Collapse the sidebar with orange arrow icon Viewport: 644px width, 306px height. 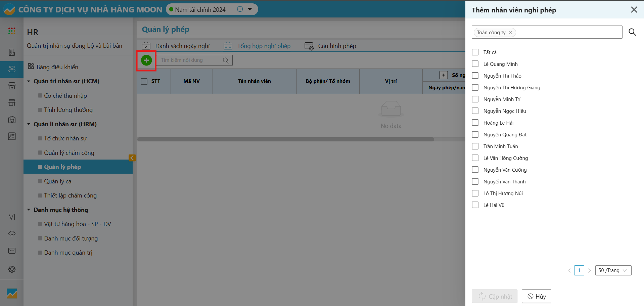(x=132, y=158)
